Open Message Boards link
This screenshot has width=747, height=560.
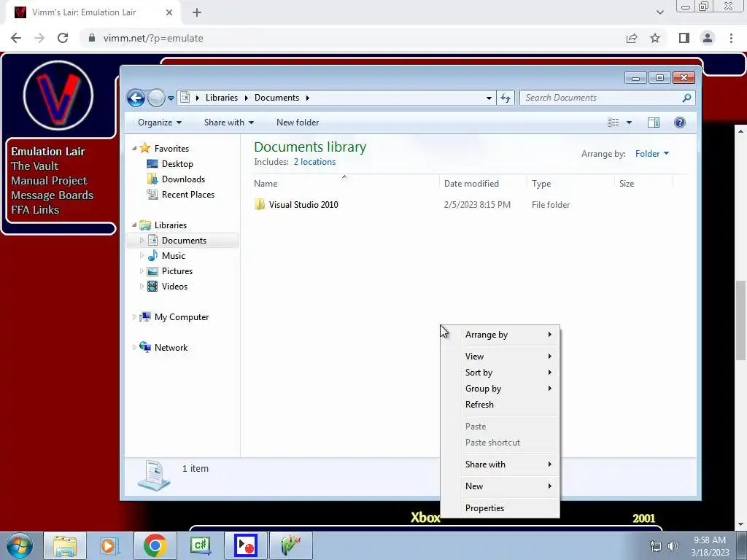coord(52,195)
